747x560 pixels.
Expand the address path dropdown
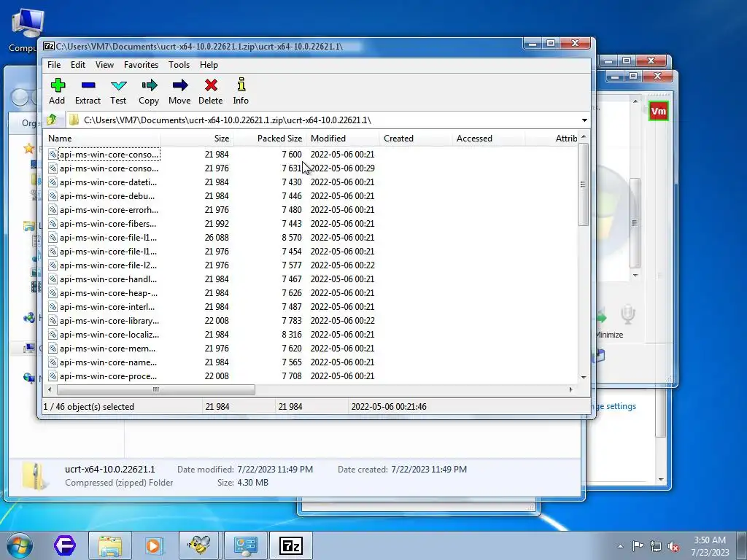pyautogui.click(x=584, y=120)
